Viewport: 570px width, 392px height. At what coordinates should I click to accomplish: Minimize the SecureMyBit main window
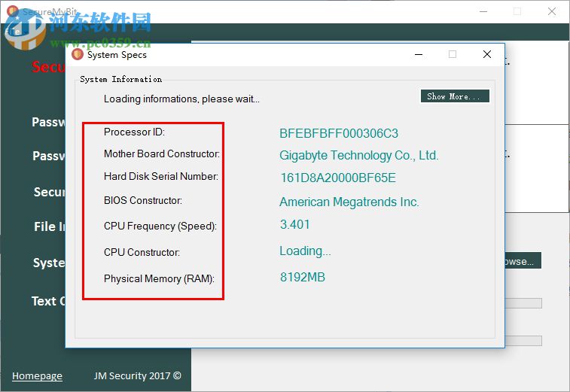[x=483, y=11]
